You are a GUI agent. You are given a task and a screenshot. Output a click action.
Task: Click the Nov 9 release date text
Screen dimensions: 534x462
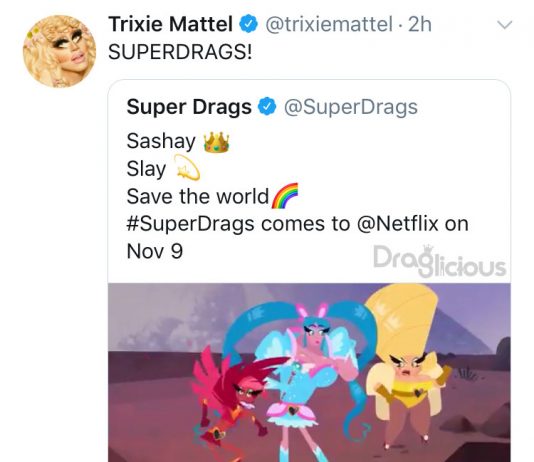155,252
